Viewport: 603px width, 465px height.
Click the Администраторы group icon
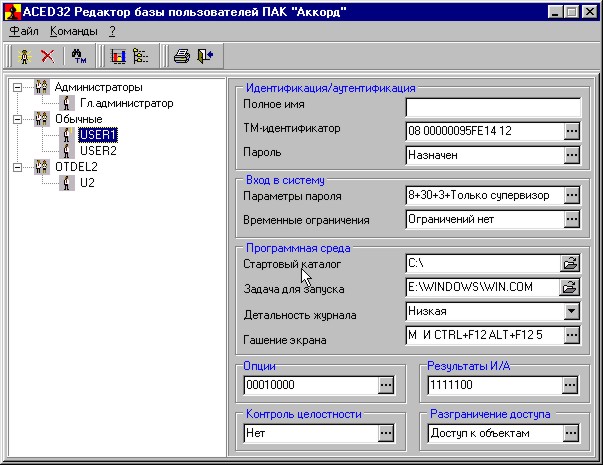click(42, 87)
